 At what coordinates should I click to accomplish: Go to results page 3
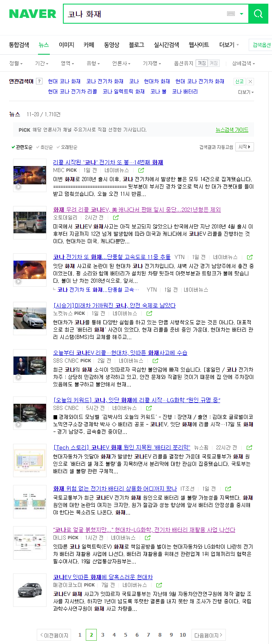pyautogui.click(x=103, y=635)
